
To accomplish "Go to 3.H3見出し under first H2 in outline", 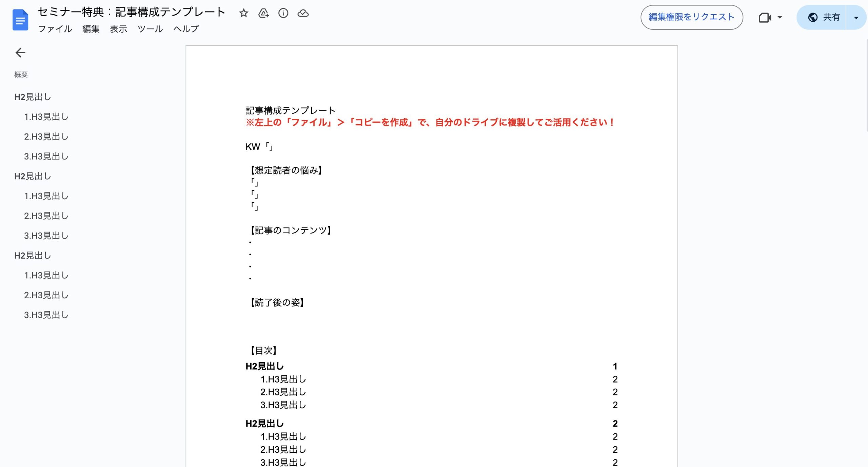I will [46, 156].
